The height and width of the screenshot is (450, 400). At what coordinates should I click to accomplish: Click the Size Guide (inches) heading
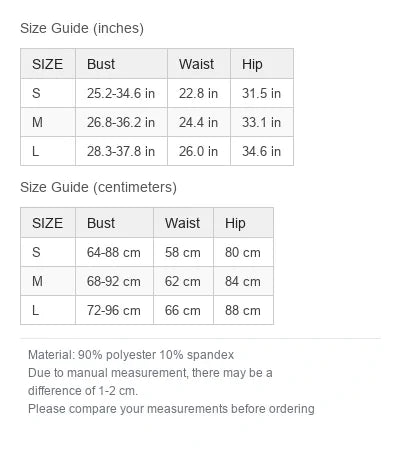coord(82,28)
